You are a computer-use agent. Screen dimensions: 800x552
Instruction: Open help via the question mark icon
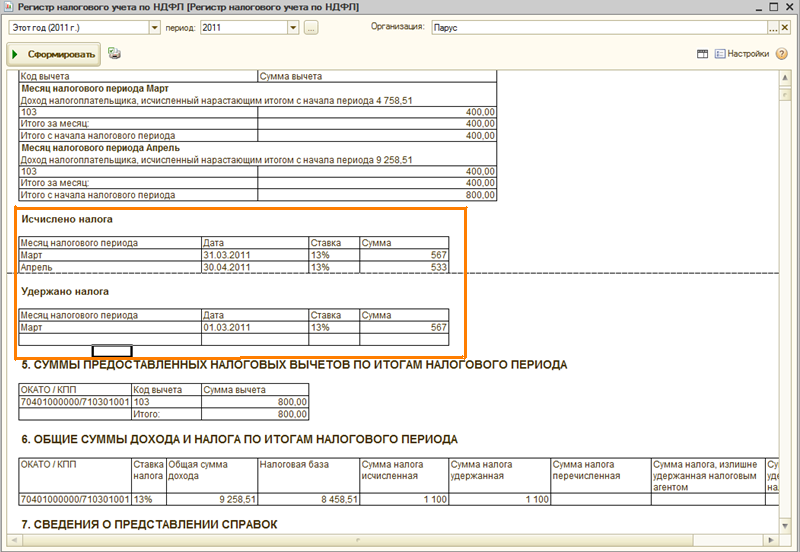[782, 54]
